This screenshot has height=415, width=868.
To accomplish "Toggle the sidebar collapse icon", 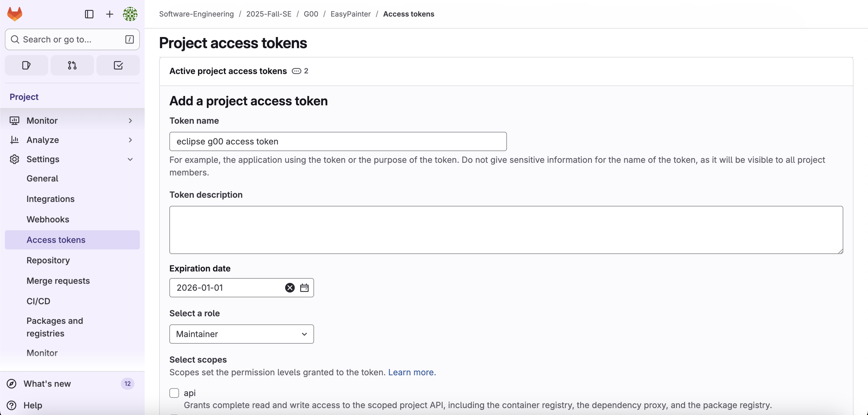I will (x=89, y=14).
